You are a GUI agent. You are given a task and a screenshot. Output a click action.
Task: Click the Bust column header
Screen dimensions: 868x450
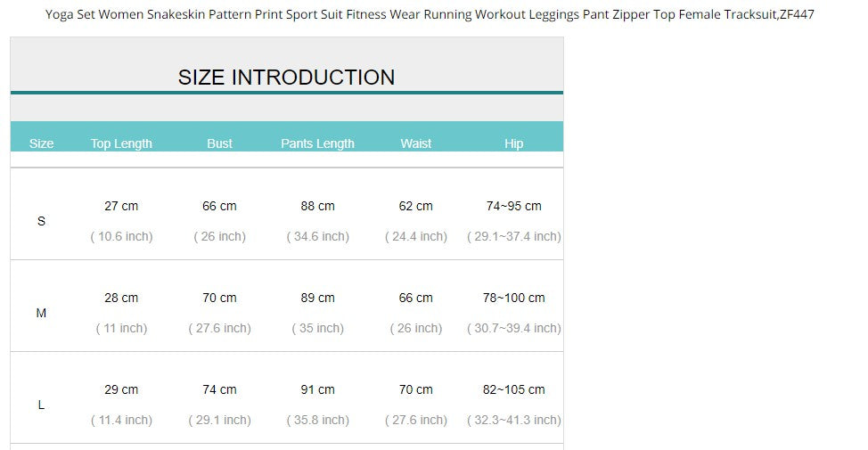(x=219, y=143)
